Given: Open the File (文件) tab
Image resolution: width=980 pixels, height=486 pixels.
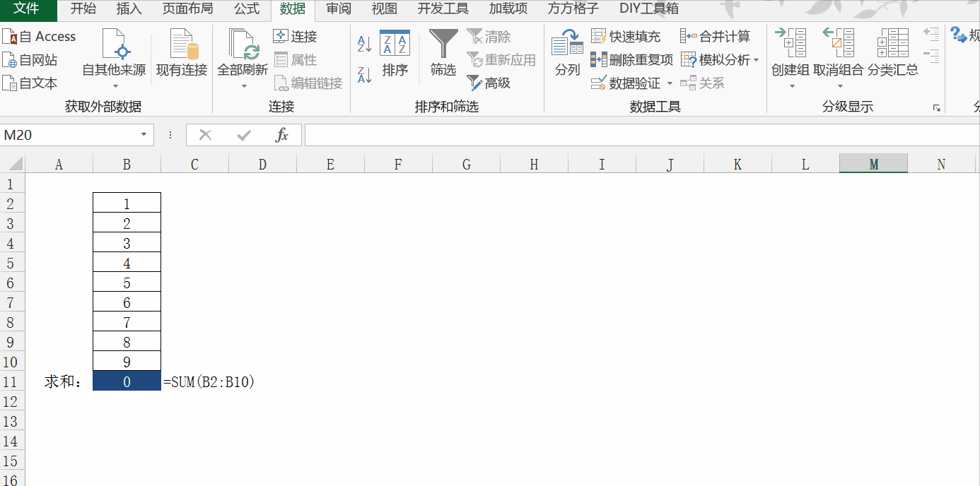Looking at the screenshot, I should (x=27, y=9).
